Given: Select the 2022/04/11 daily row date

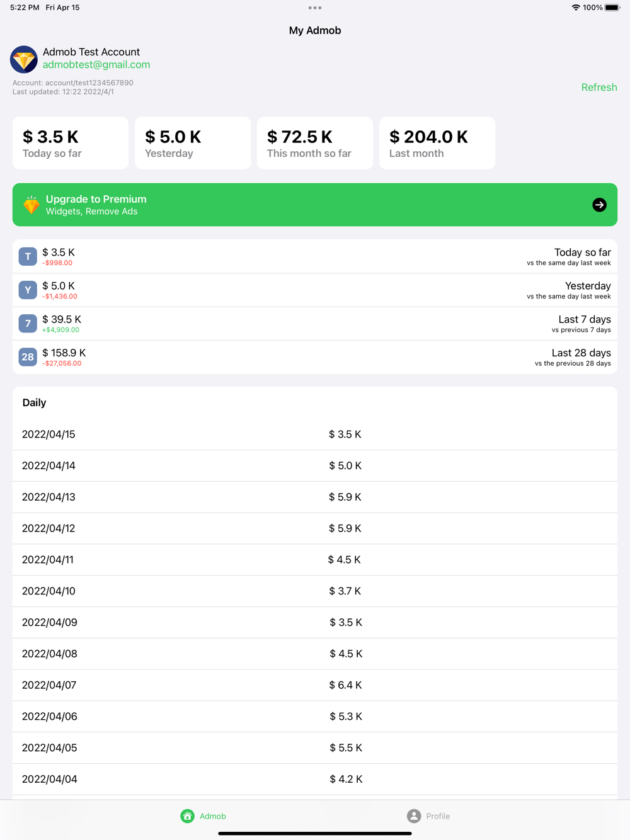Looking at the screenshot, I should coord(48,559).
